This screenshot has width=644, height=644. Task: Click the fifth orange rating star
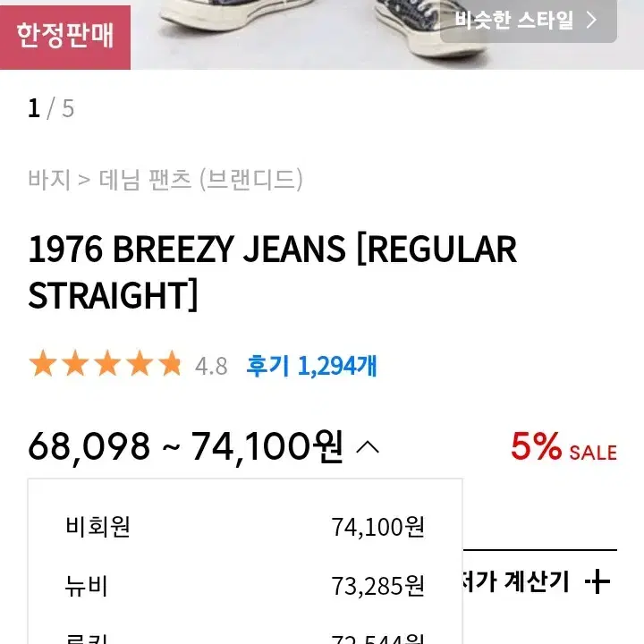(x=171, y=363)
